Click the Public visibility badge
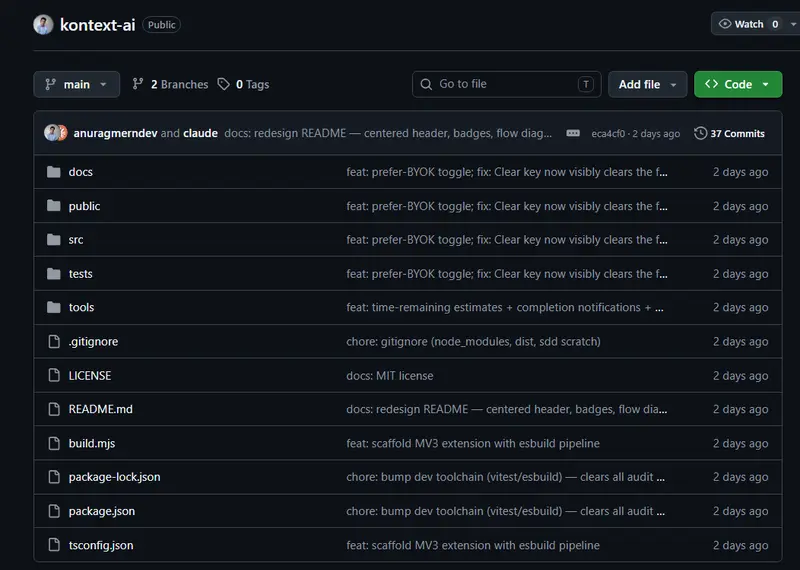800x570 pixels. pos(161,24)
